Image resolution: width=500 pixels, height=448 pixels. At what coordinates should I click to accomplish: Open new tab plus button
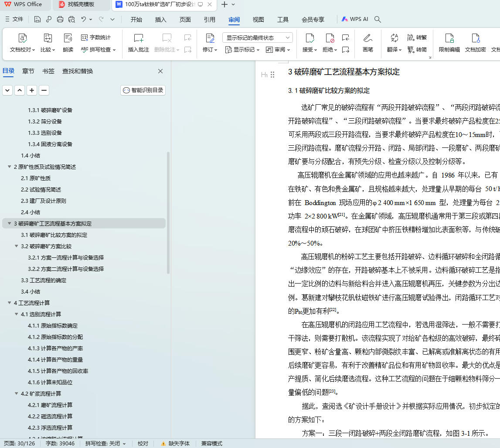(224, 4)
